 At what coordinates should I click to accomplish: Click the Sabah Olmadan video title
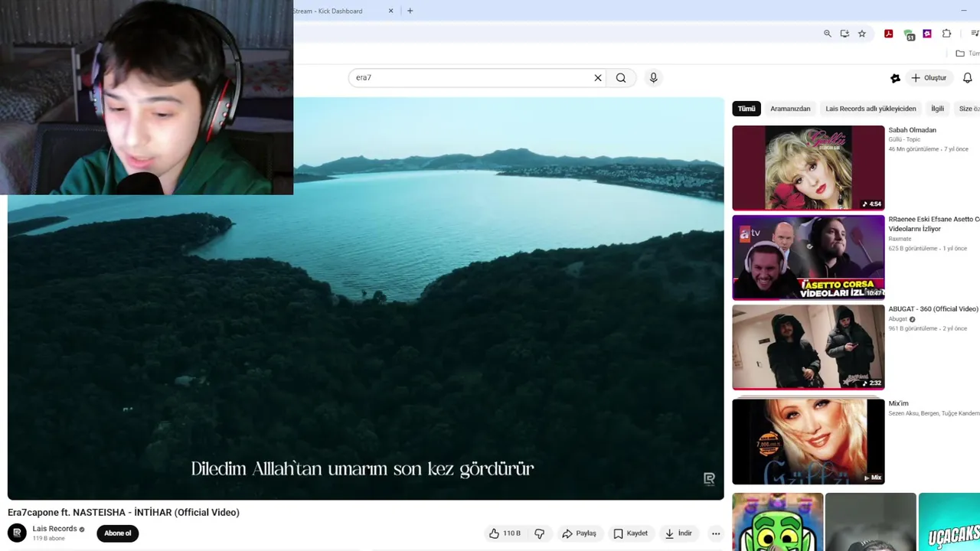[x=912, y=130]
